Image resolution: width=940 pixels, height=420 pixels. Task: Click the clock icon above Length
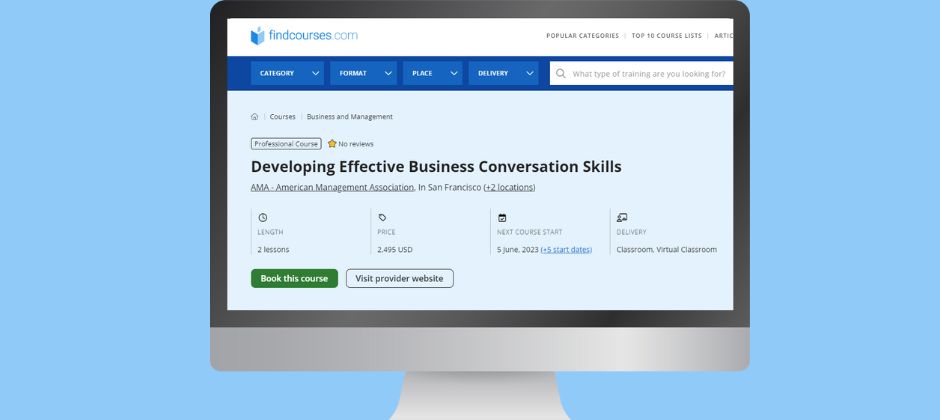click(263, 217)
